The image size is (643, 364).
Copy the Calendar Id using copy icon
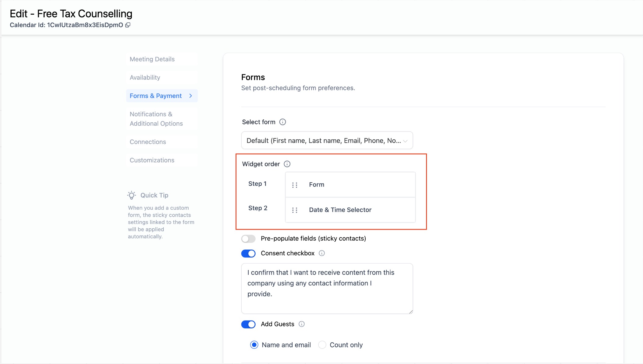(128, 25)
